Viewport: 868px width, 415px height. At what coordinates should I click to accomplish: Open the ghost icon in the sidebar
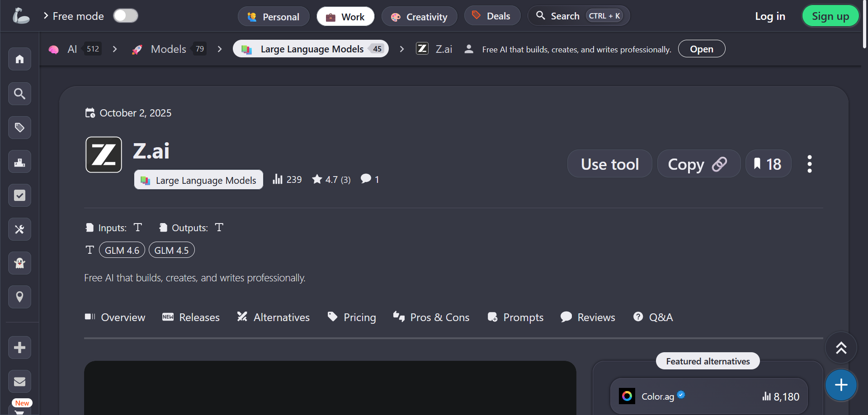tap(19, 263)
